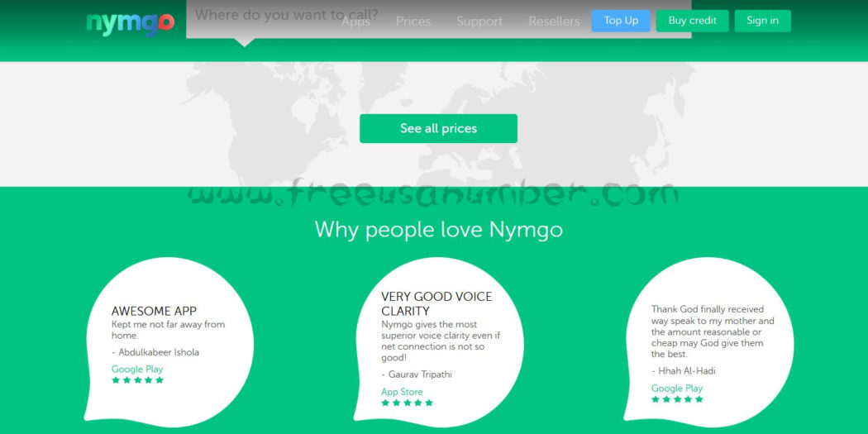
Task: Open Google Play link under Hhah Al-Hadi review
Action: click(x=677, y=388)
